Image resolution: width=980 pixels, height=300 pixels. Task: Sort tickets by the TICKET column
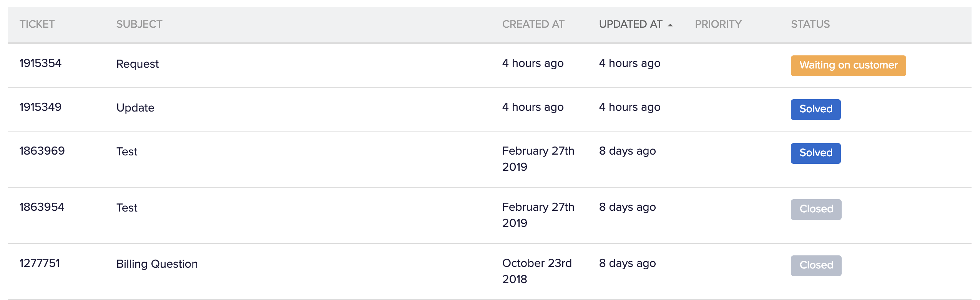pyautogui.click(x=37, y=24)
